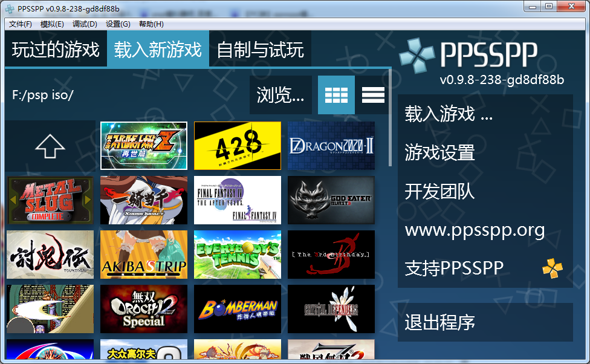Viewport: 590px width, 364px height.
Task: Open the 文件(F) menu
Action: (x=21, y=24)
